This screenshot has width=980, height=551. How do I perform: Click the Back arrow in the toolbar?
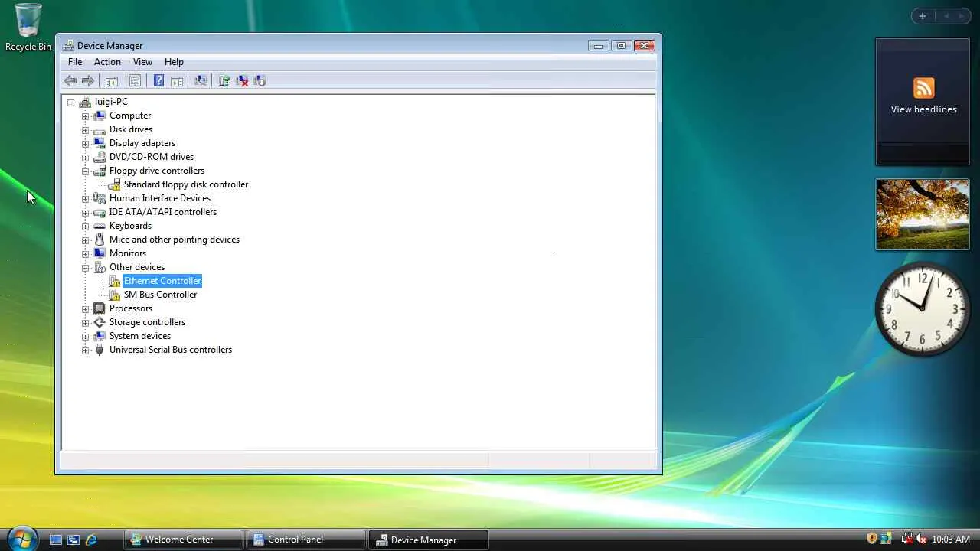point(70,81)
